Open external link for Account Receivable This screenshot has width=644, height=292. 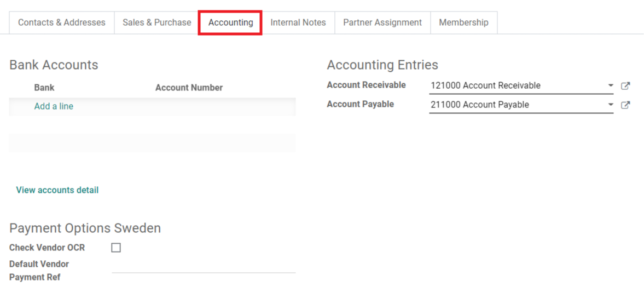pyautogui.click(x=625, y=86)
